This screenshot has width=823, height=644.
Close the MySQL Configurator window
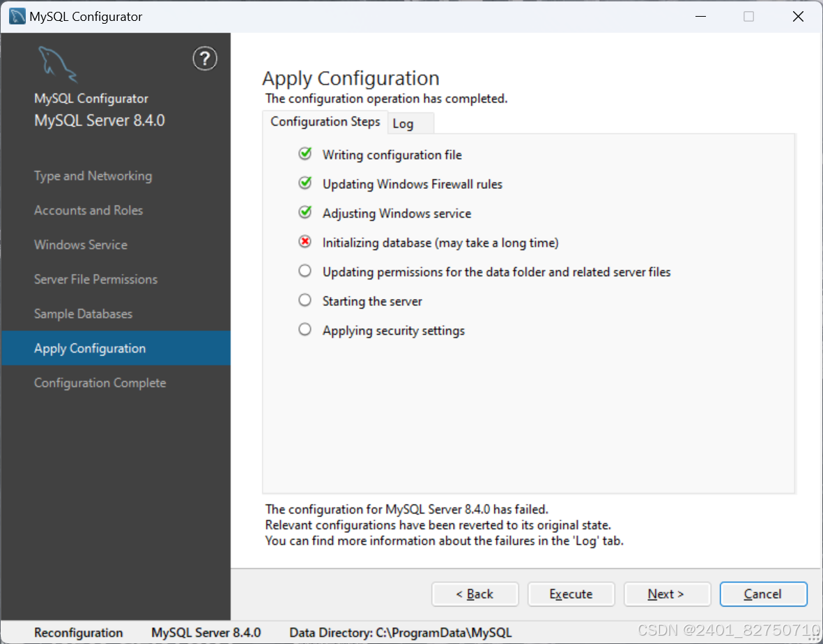pos(798,16)
